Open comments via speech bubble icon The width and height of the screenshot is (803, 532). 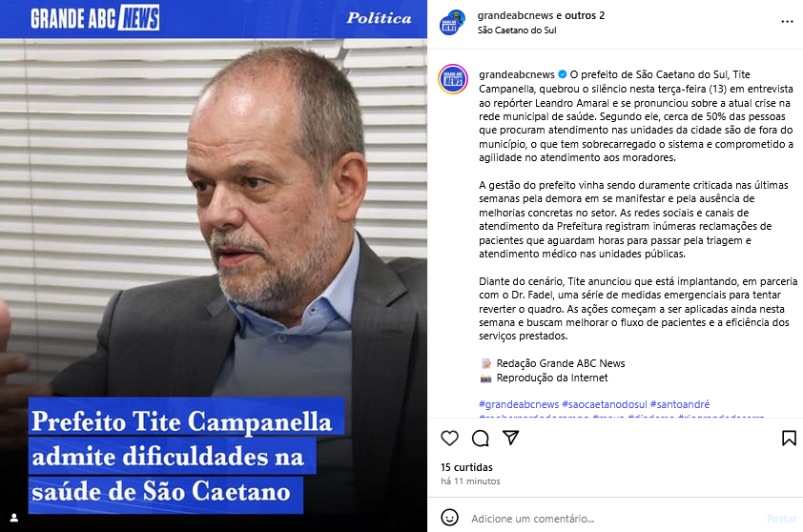pyautogui.click(x=481, y=439)
